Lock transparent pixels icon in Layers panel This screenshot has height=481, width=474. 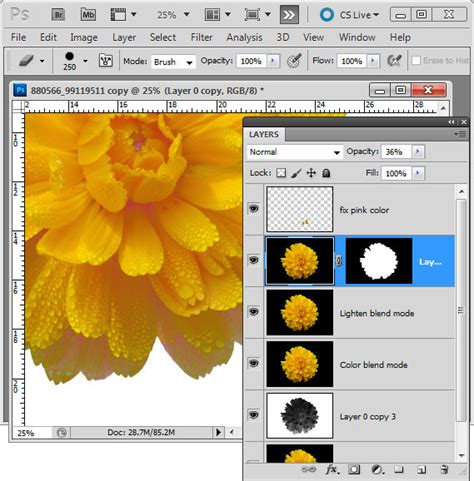coord(281,173)
